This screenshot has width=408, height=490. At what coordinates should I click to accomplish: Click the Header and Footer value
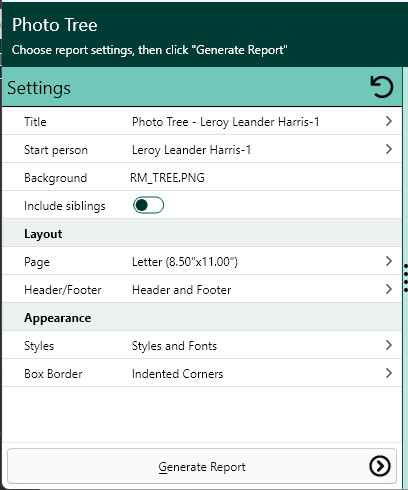(x=182, y=290)
